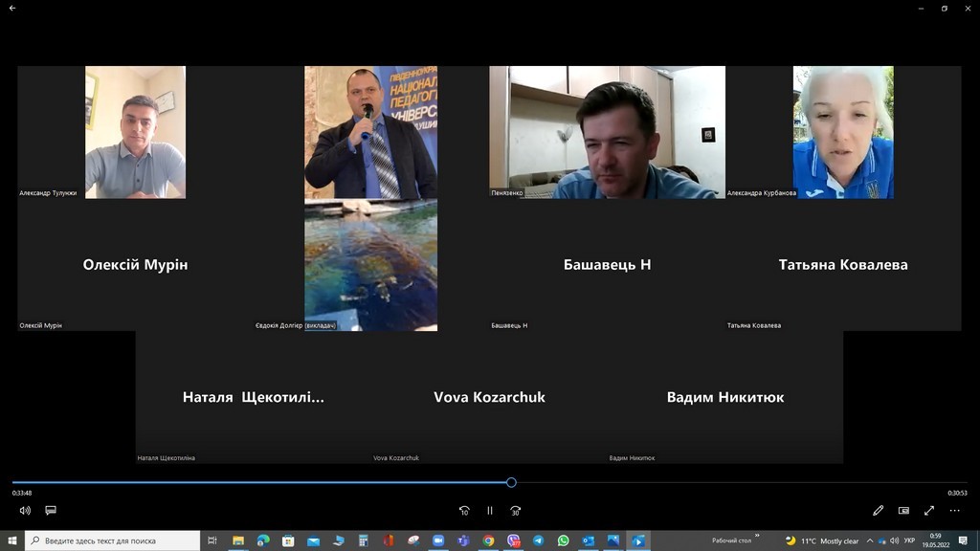980x551 pixels.
Task: Select the Vova Kozarchuk participant tile
Action: click(x=489, y=397)
